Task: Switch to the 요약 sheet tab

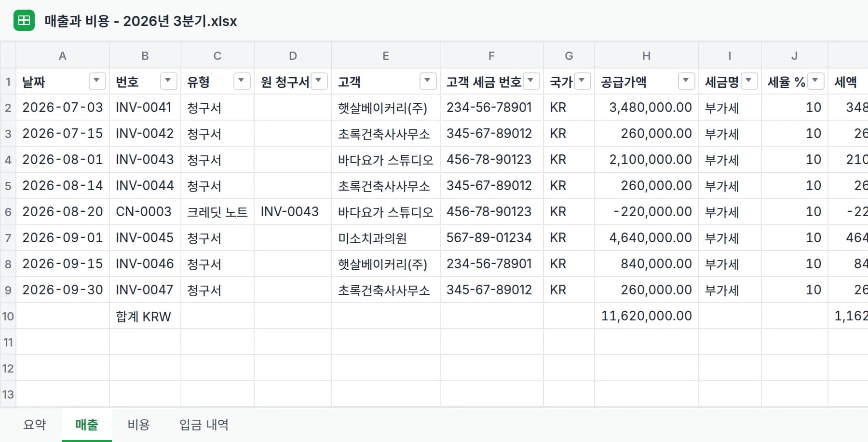Action: [35, 425]
